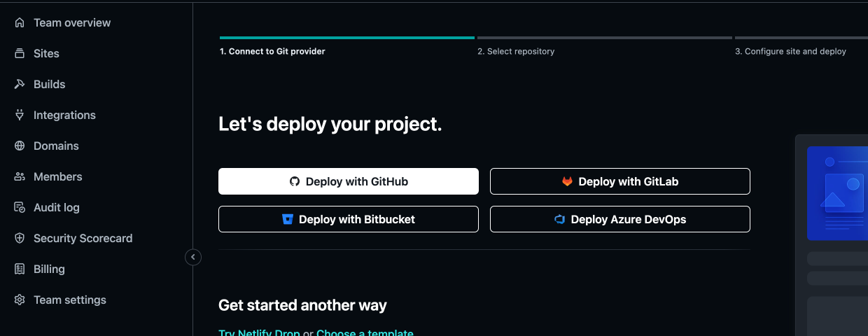Click the Domains globe icon
868x336 pixels.
[20, 146]
